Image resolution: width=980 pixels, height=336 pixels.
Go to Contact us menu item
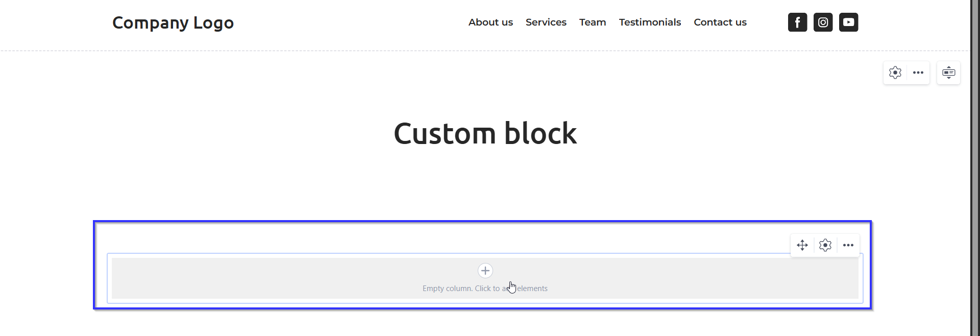tap(720, 22)
